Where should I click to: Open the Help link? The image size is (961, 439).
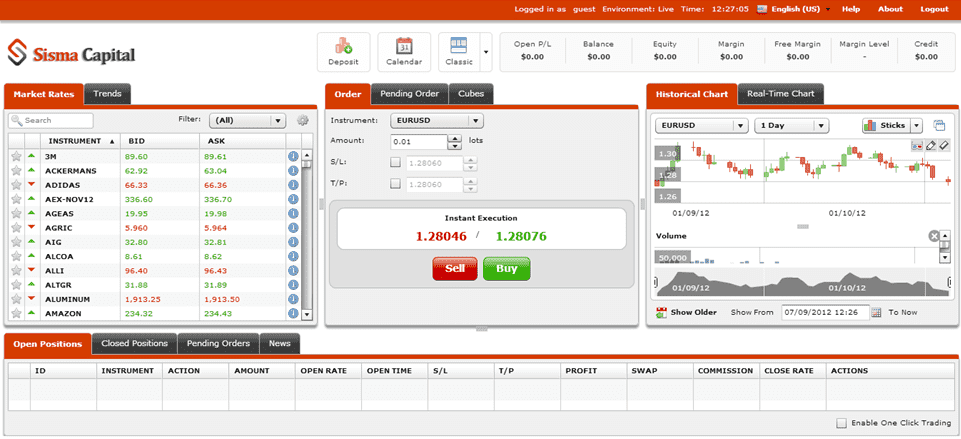(851, 9)
